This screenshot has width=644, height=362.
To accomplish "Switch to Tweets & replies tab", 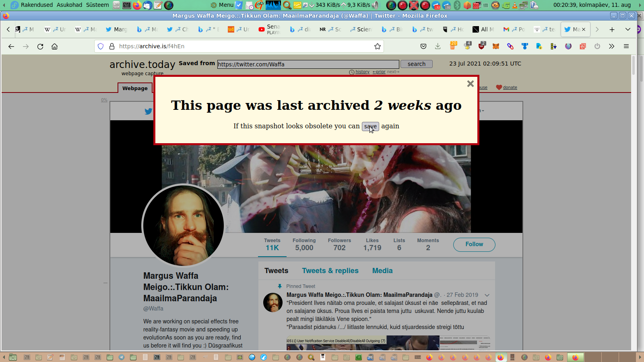I will [x=330, y=271].
